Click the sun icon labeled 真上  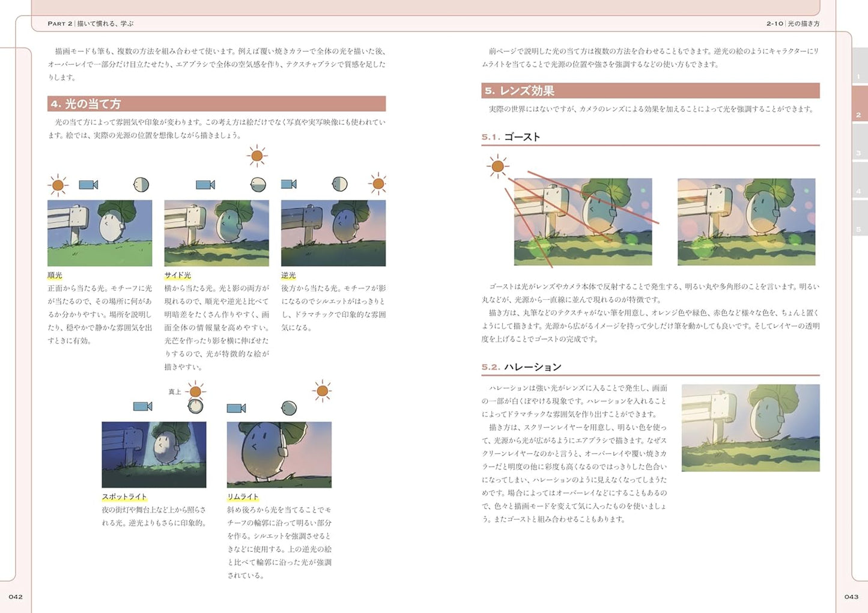click(x=195, y=392)
